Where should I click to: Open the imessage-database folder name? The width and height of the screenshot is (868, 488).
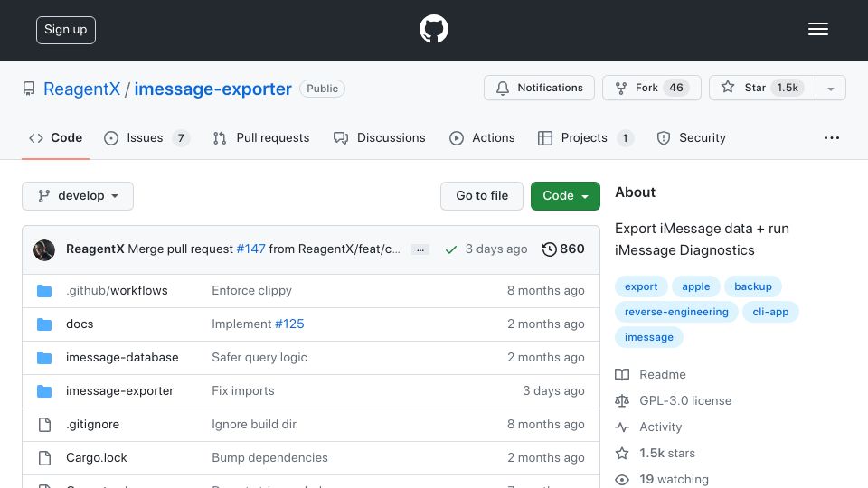[122, 358]
